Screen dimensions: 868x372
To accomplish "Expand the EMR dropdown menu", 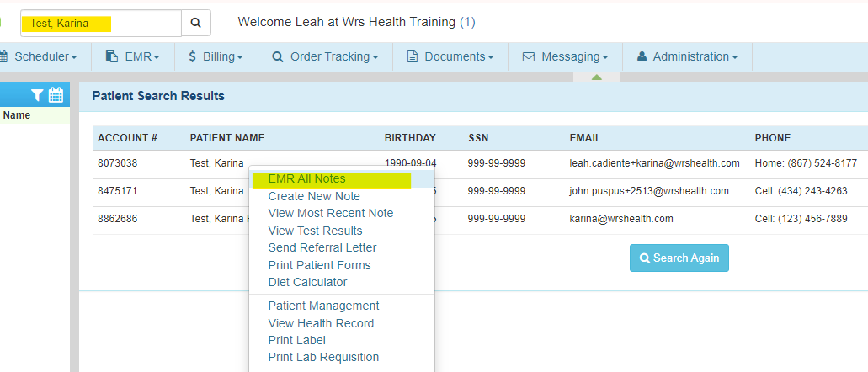I will tap(133, 56).
